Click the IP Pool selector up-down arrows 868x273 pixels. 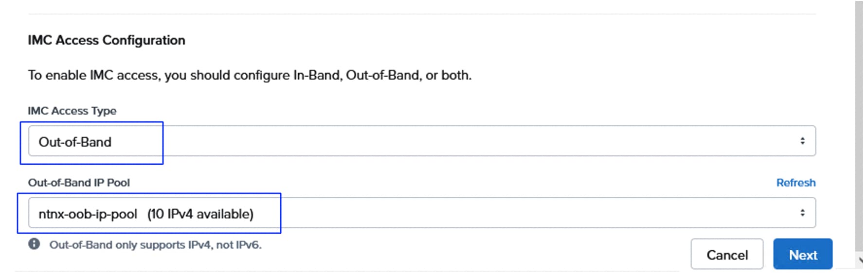802,213
